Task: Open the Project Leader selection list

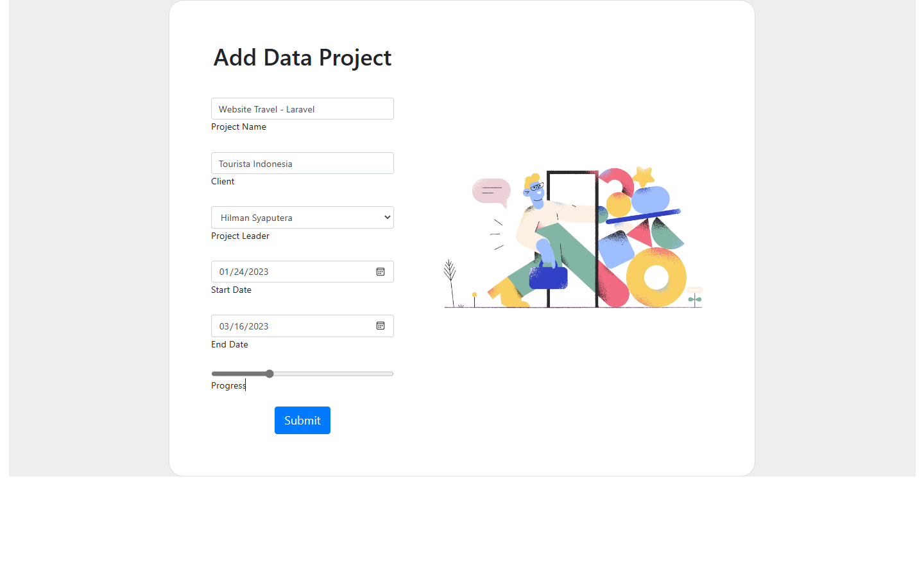Action: 302,217
